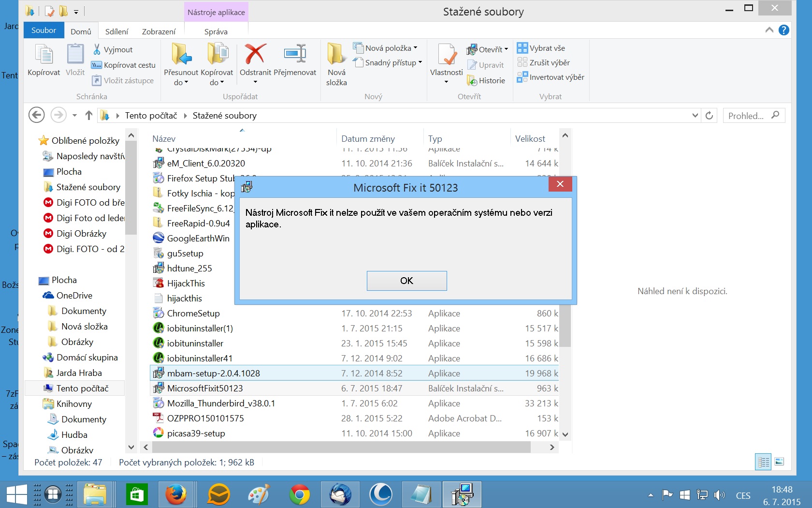The image size is (812, 508).
Task: Click the file list scroll down arrow
Action: pos(565,434)
